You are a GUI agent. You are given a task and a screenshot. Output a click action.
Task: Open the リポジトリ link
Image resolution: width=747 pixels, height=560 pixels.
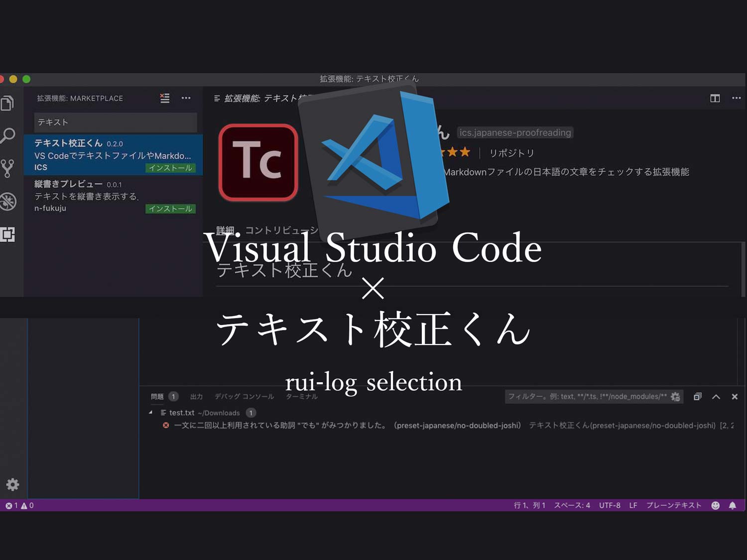point(511,153)
